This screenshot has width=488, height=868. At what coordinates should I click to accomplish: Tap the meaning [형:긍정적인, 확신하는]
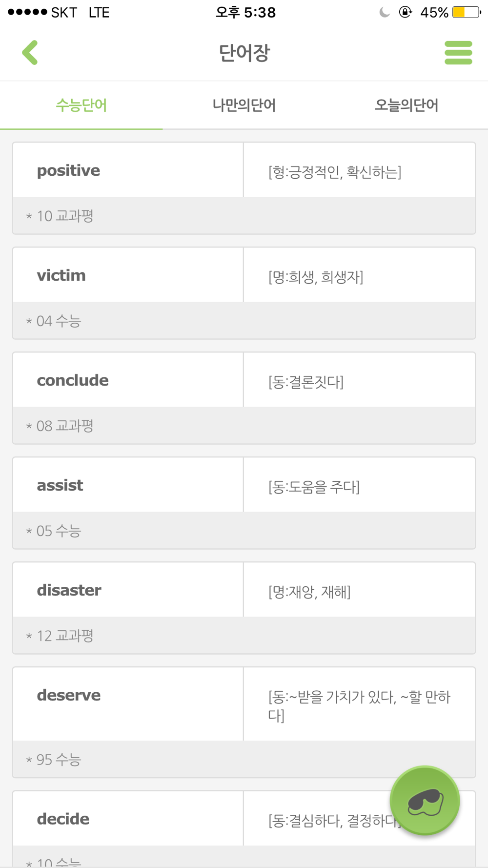click(335, 172)
